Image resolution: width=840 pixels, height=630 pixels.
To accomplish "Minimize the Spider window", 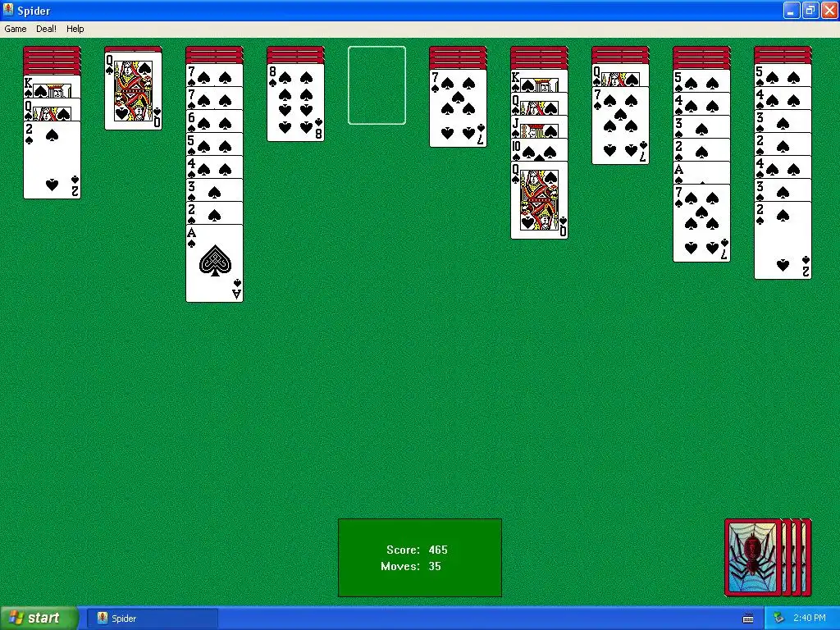I will pos(792,10).
